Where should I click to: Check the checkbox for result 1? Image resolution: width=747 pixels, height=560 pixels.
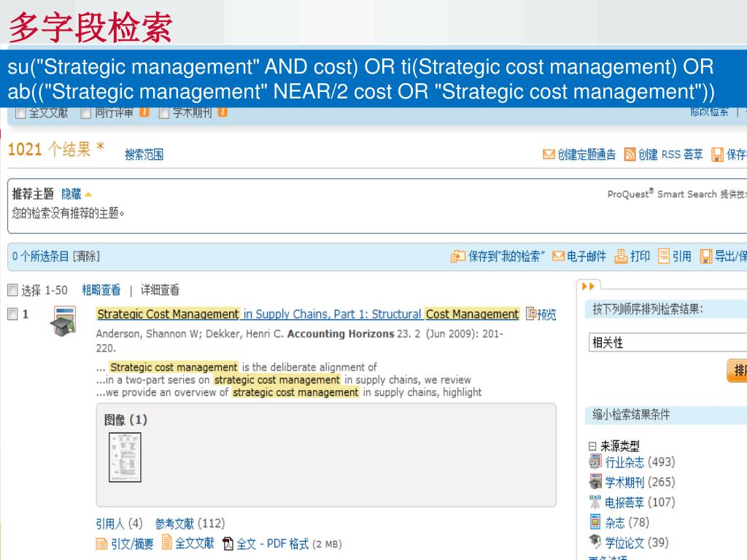click(12, 314)
